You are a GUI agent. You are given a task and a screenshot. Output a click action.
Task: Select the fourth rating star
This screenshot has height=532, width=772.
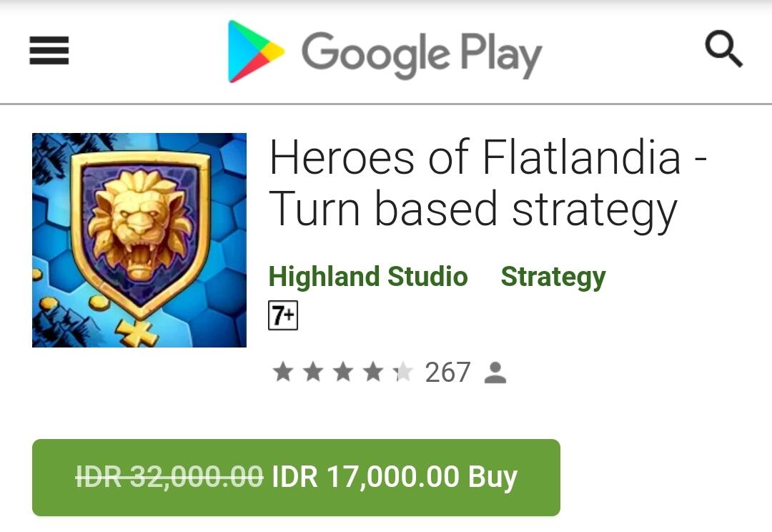(373, 372)
